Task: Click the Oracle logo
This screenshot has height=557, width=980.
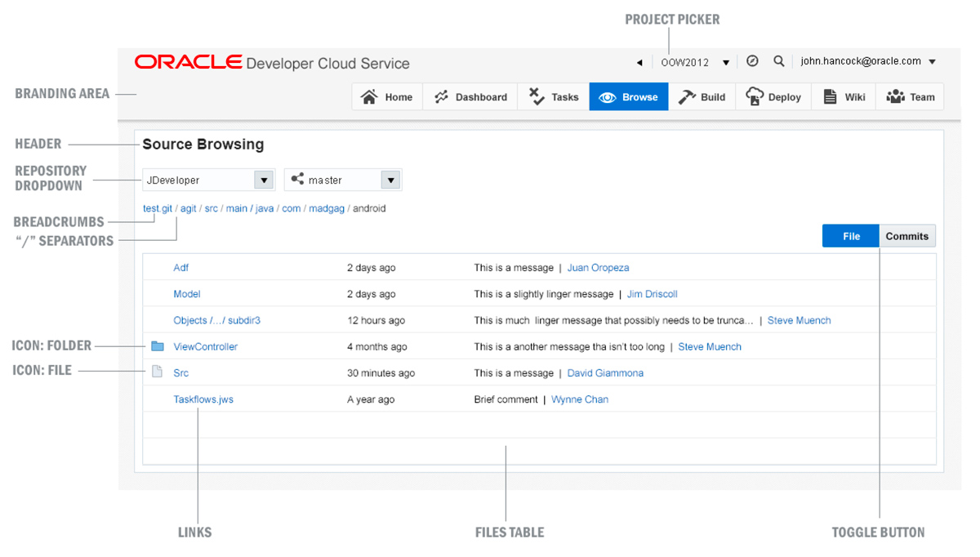Action: point(189,63)
